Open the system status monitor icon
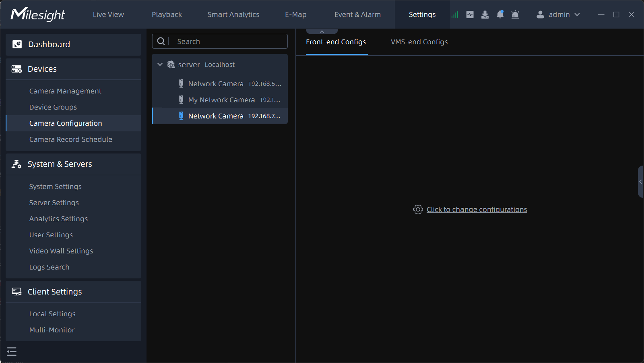644x363 pixels. tap(470, 15)
